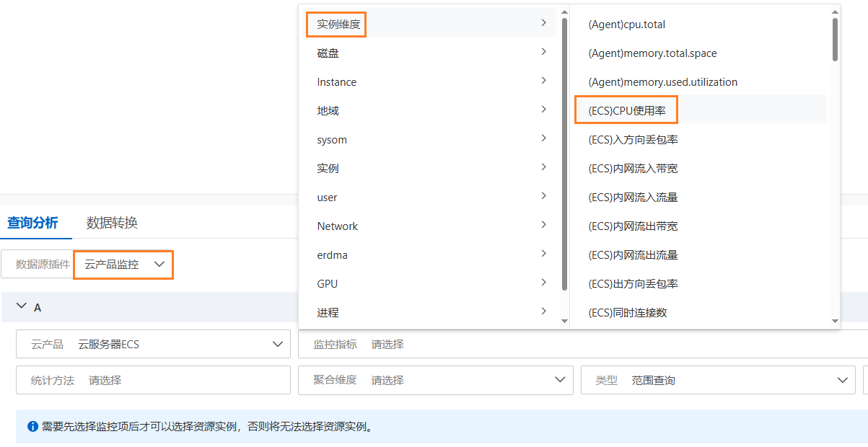Open the 类型 范围查询 dropdown
Screen dimensions: 868x447
coord(718,380)
